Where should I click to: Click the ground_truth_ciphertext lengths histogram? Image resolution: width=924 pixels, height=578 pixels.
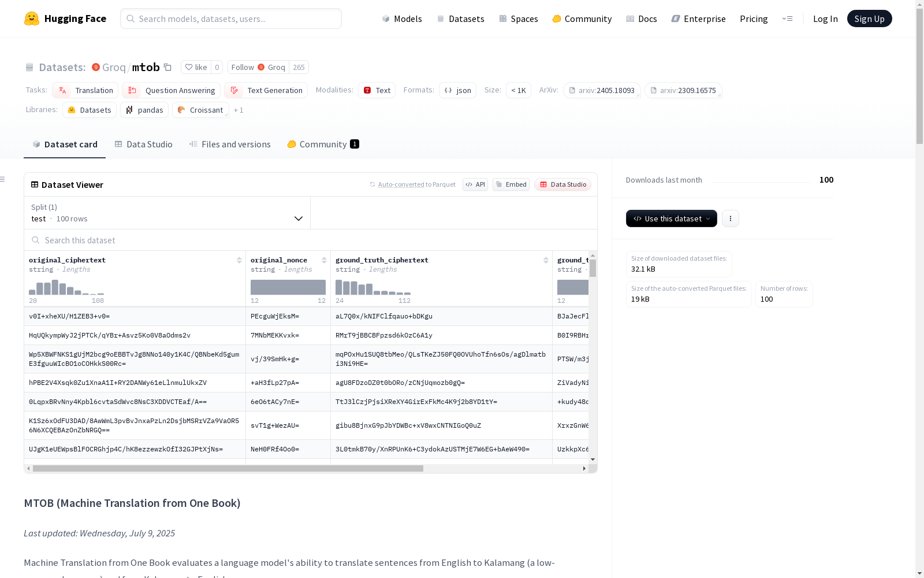point(373,287)
